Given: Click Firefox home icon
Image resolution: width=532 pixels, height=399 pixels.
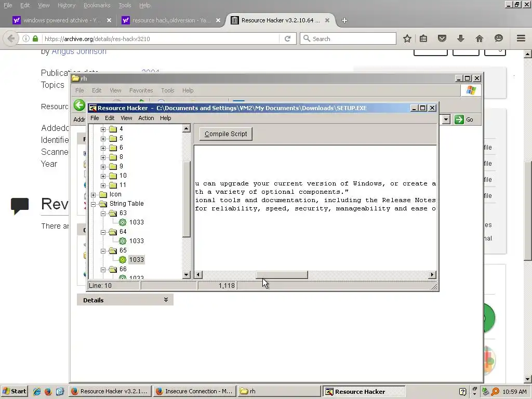Looking at the screenshot, I should click(x=479, y=38).
